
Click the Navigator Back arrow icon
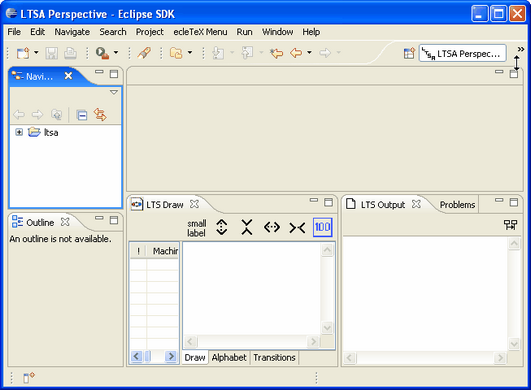click(x=19, y=115)
